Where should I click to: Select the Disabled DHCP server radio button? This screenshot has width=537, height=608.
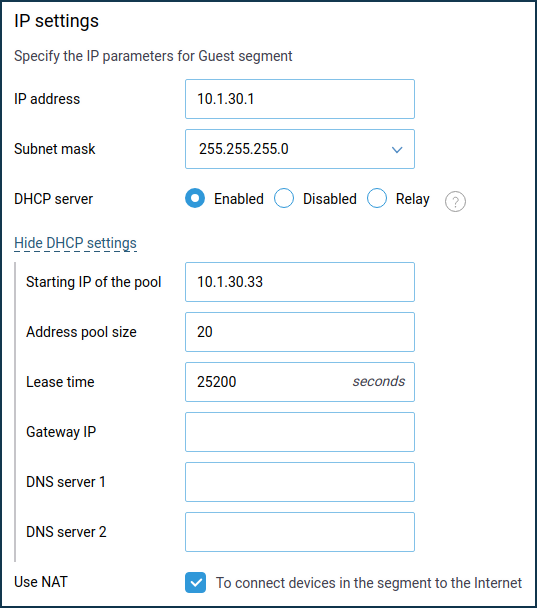[x=284, y=198]
